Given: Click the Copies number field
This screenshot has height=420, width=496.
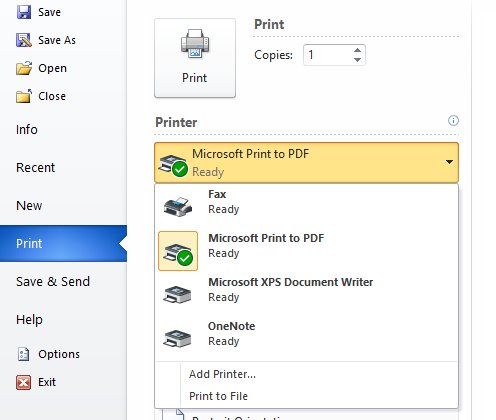Looking at the screenshot, I should click(x=328, y=55).
